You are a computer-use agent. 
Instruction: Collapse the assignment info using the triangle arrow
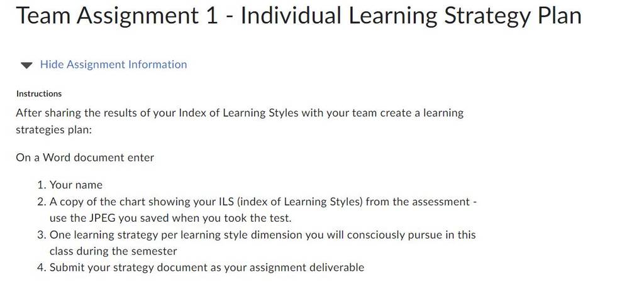[x=26, y=65]
